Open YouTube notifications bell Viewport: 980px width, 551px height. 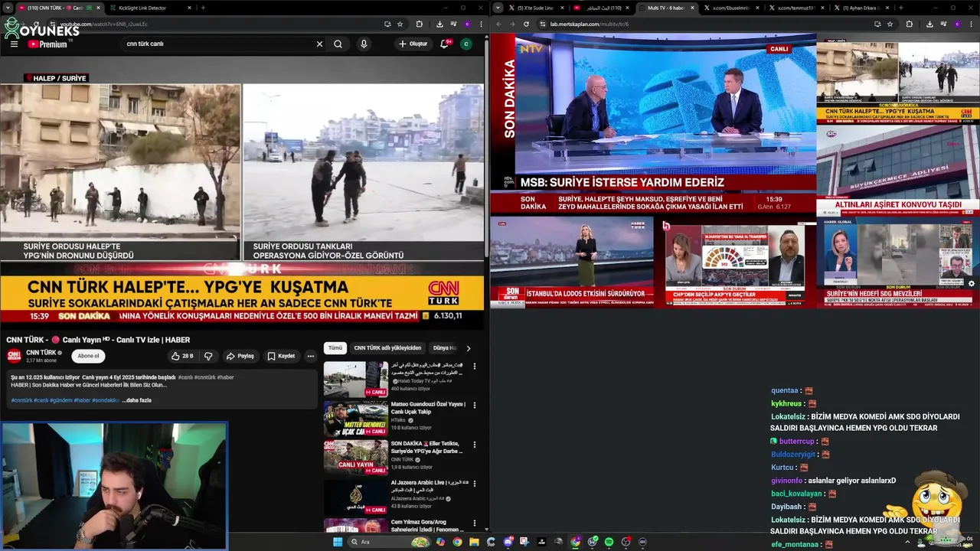(444, 44)
